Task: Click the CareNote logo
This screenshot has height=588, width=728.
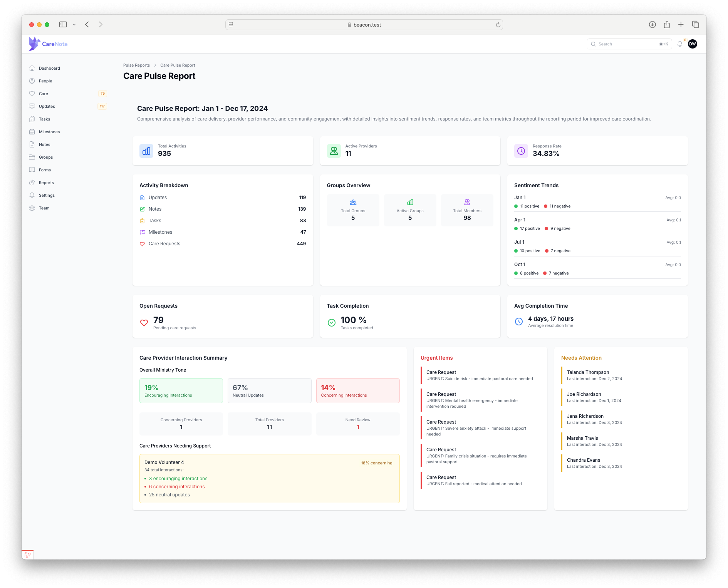Action: tap(48, 44)
